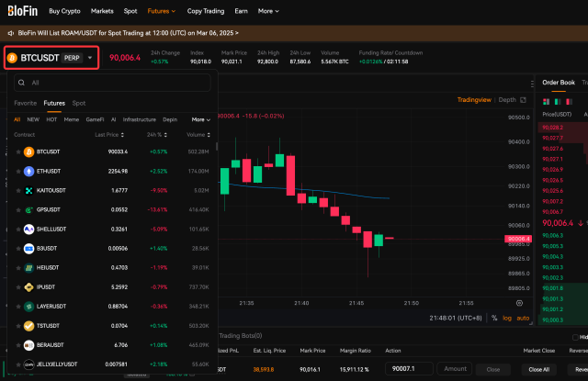The height and width of the screenshot is (381, 588).
Task: Star ETHUSDT as a favorite
Action: [x=17, y=171]
